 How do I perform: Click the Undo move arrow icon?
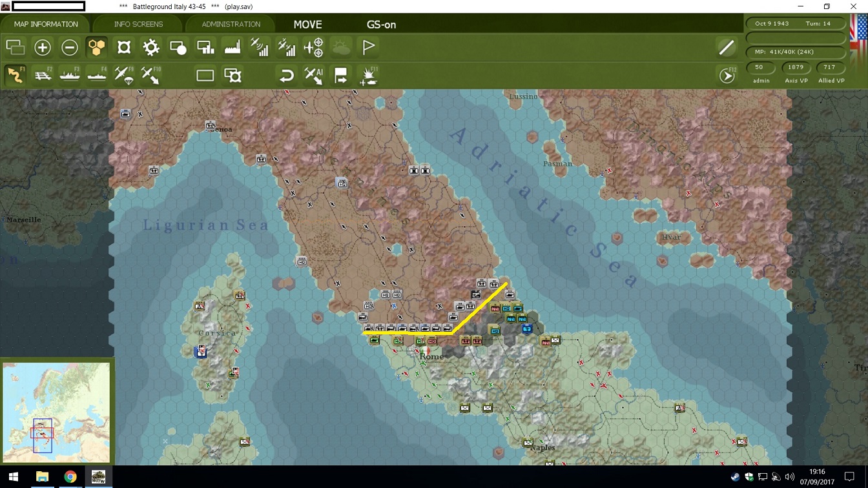286,76
